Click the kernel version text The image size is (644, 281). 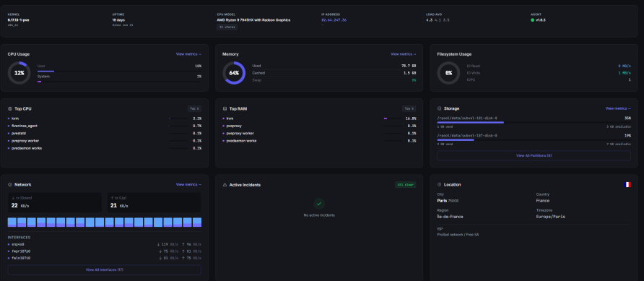click(18, 20)
